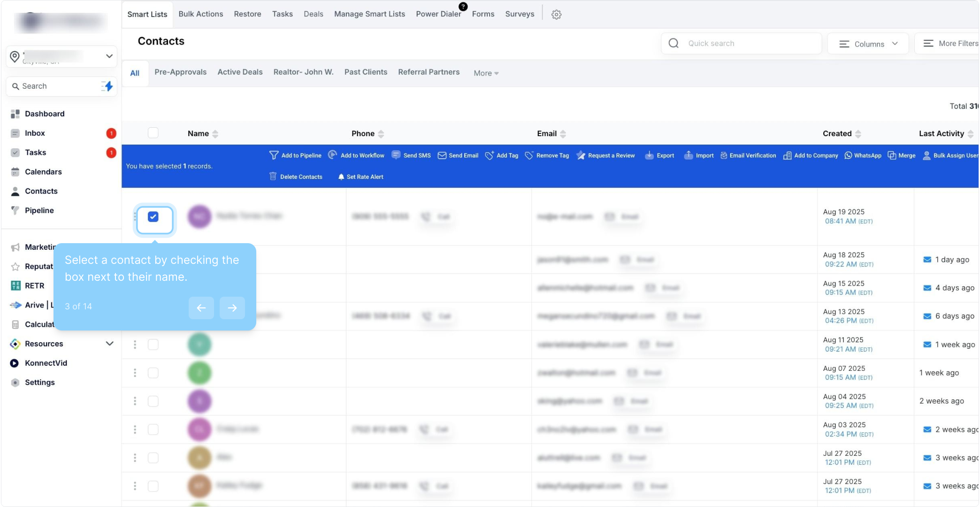This screenshot has width=980, height=507.
Task: Click the lightning bolt quick action icon by Search
Action: [107, 86]
